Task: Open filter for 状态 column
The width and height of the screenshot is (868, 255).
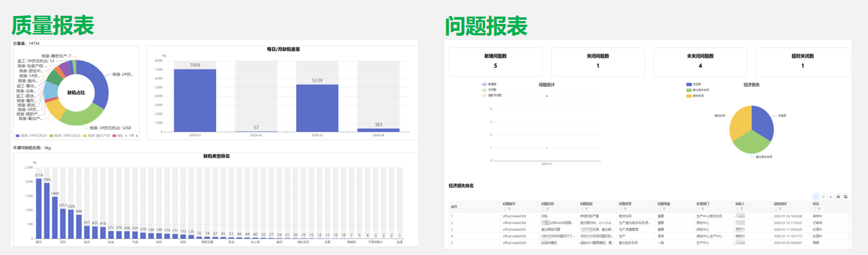Action: coord(819,209)
